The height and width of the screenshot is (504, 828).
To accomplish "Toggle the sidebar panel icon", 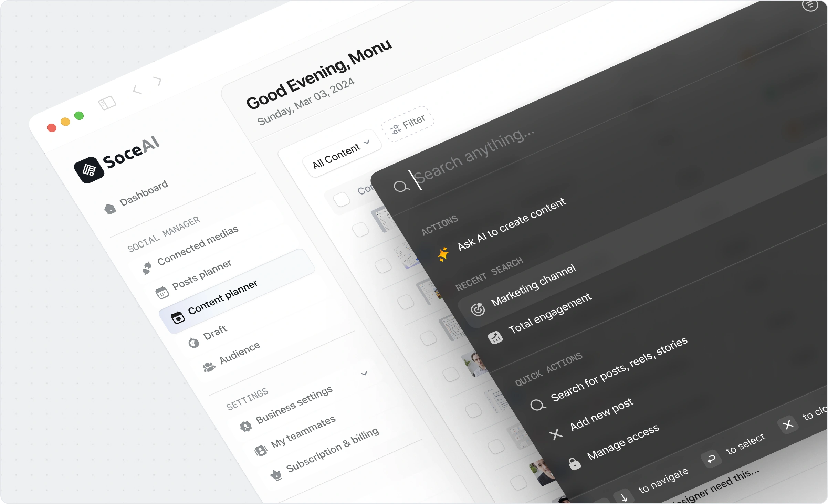I will click(107, 103).
